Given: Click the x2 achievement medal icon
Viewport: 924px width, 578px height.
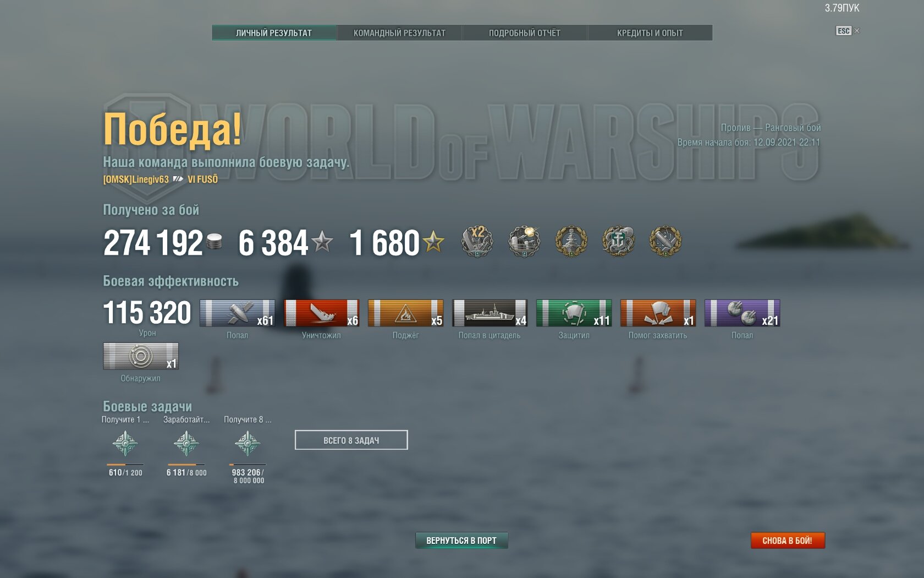Looking at the screenshot, I should click(x=477, y=241).
